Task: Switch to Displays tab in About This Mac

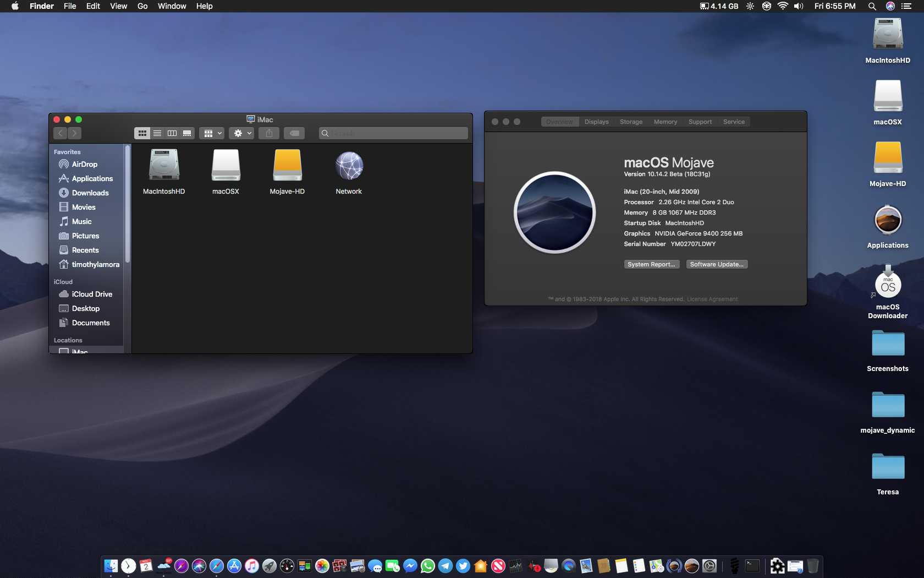Action: [596, 122]
